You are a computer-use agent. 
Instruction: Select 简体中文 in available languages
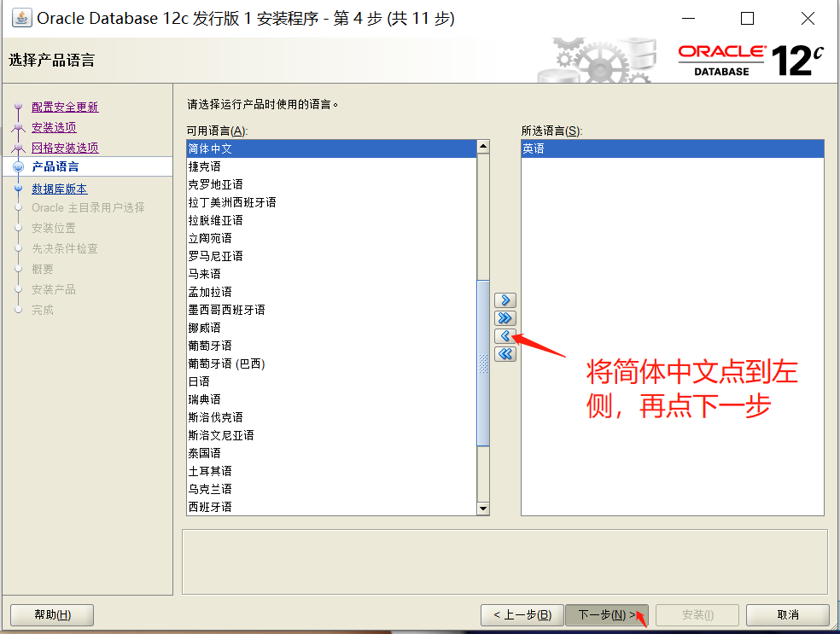point(331,148)
